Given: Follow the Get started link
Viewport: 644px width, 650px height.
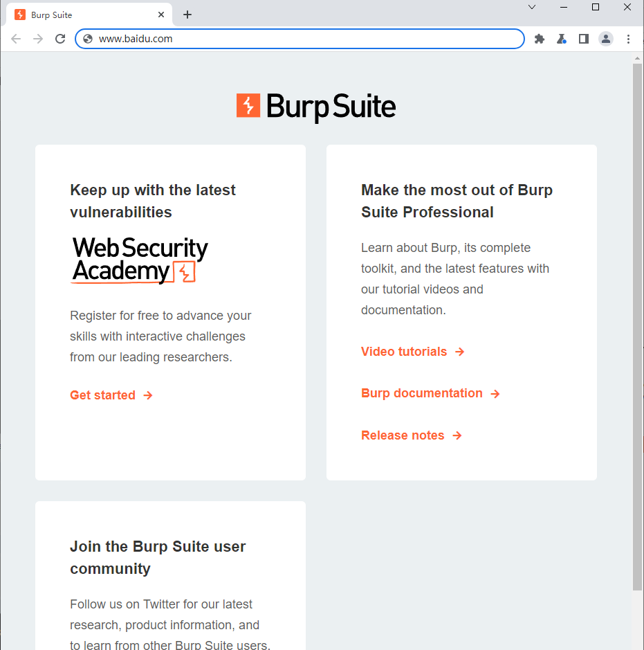Looking at the screenshot, I should 111,395.
